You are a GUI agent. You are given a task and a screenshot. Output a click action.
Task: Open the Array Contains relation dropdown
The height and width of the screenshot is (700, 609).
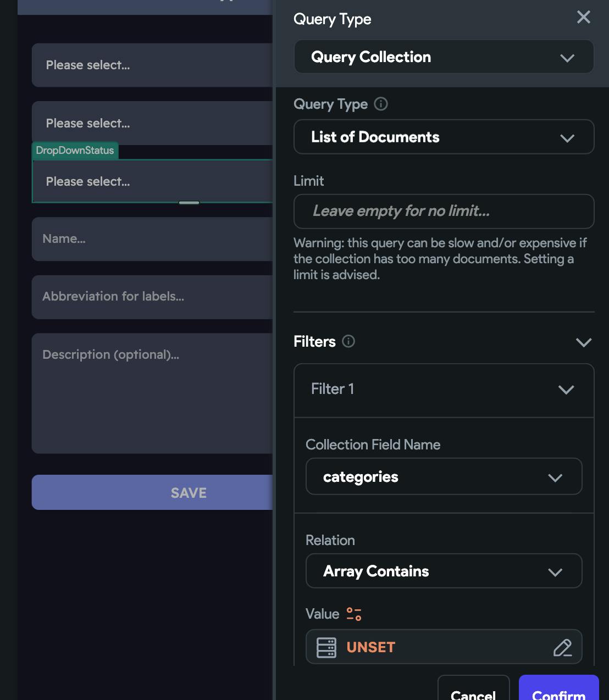tap(444, 571)
